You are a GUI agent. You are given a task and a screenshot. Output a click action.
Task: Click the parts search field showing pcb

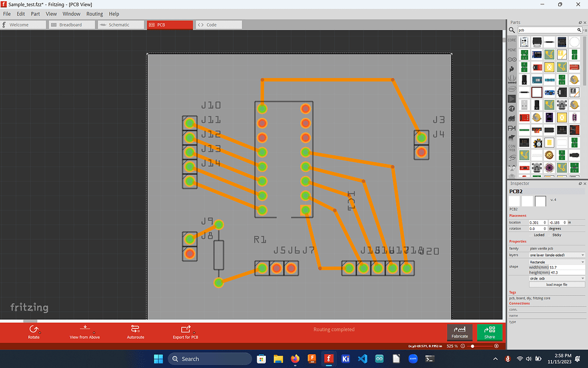pyautogui.click(x=546, y=30)
